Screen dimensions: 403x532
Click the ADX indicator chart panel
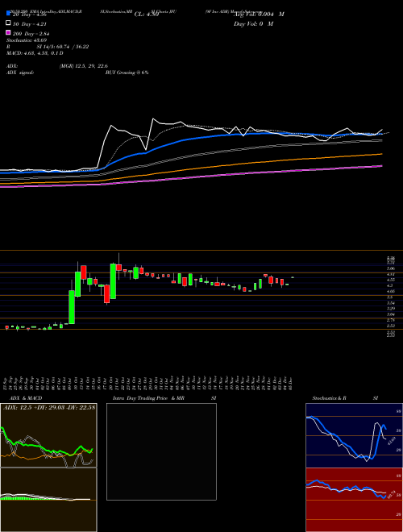coord(48,435)
